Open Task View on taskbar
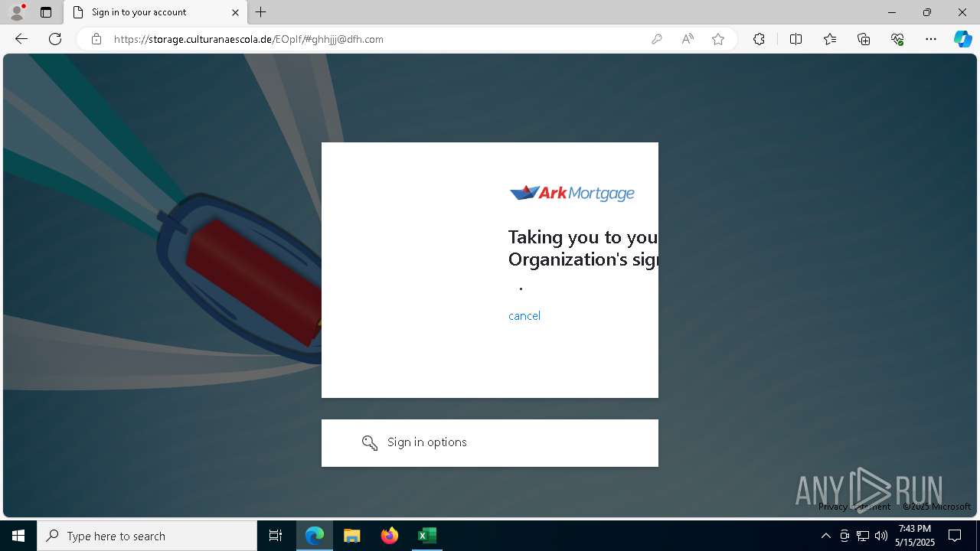980x551 pixels. pos(276,536)
